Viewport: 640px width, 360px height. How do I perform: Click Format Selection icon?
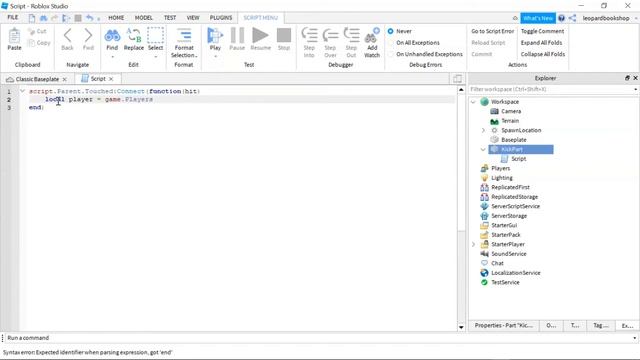184,36
